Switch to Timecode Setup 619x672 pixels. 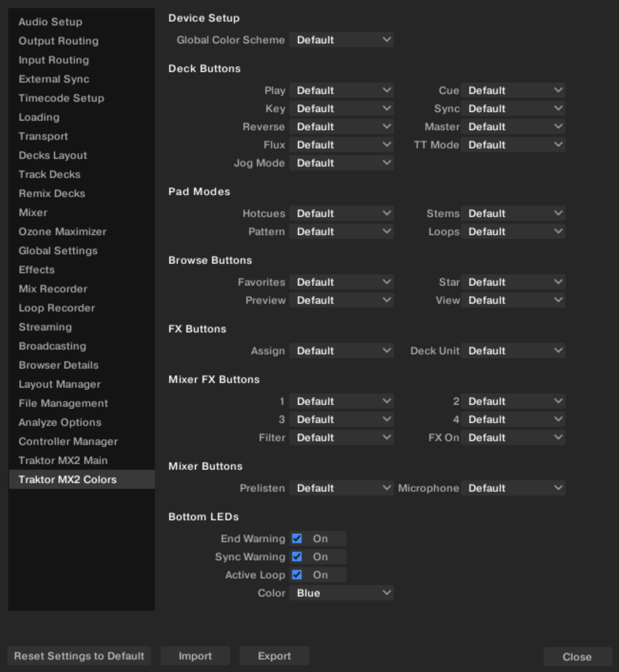point(82,98)
